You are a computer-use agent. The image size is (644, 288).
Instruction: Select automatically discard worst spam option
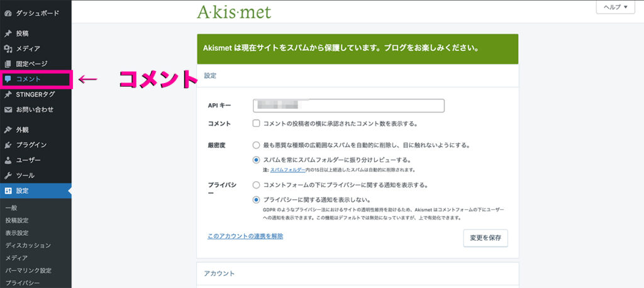coord(257,145)
